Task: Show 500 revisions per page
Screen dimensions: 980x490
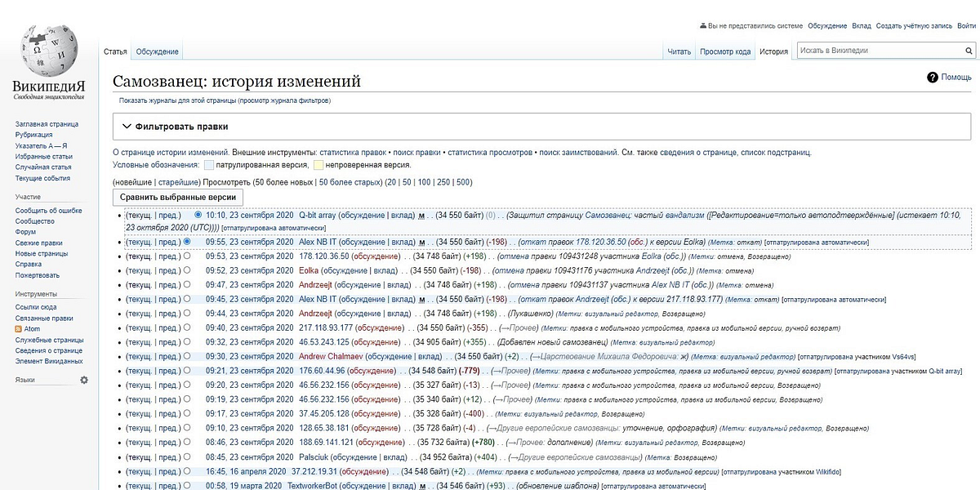Action: coord(464,182)
